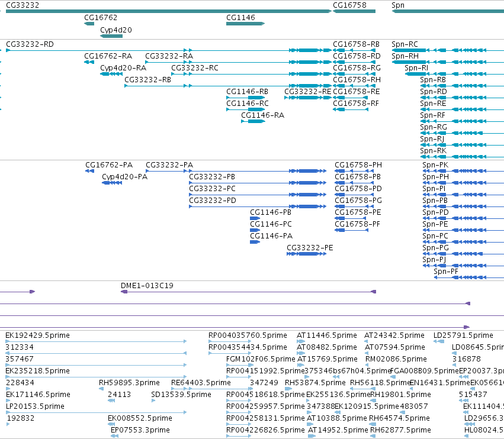Select protein Spn-PG
Image resolution: width=504 pixels, height=439 pixels.
click(x=435, y=248)
